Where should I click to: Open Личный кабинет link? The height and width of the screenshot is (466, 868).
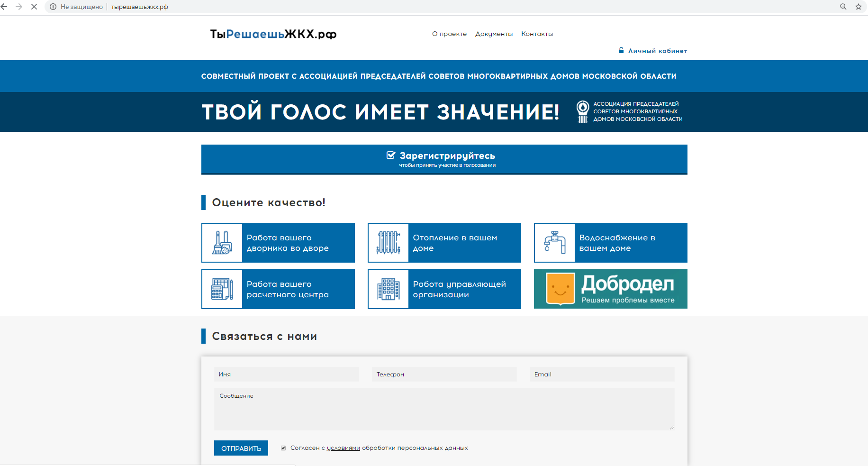[x=658, y=51]
